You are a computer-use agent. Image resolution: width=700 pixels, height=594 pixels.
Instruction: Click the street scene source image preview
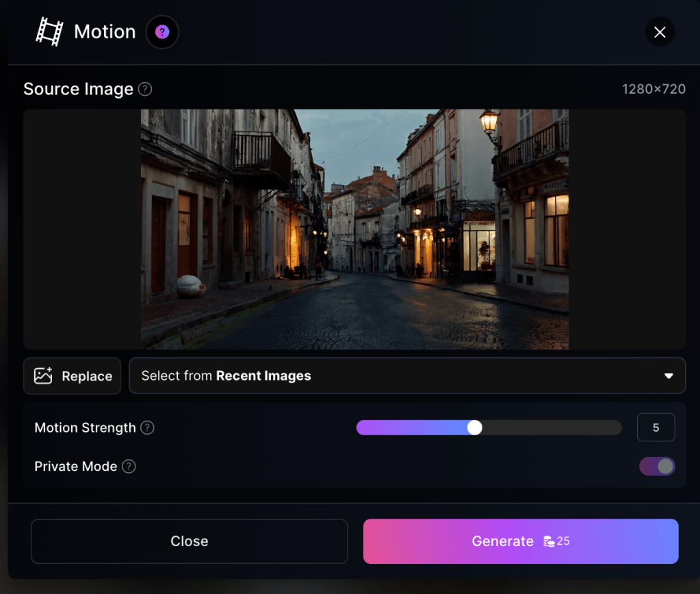[x=354, y=229]
